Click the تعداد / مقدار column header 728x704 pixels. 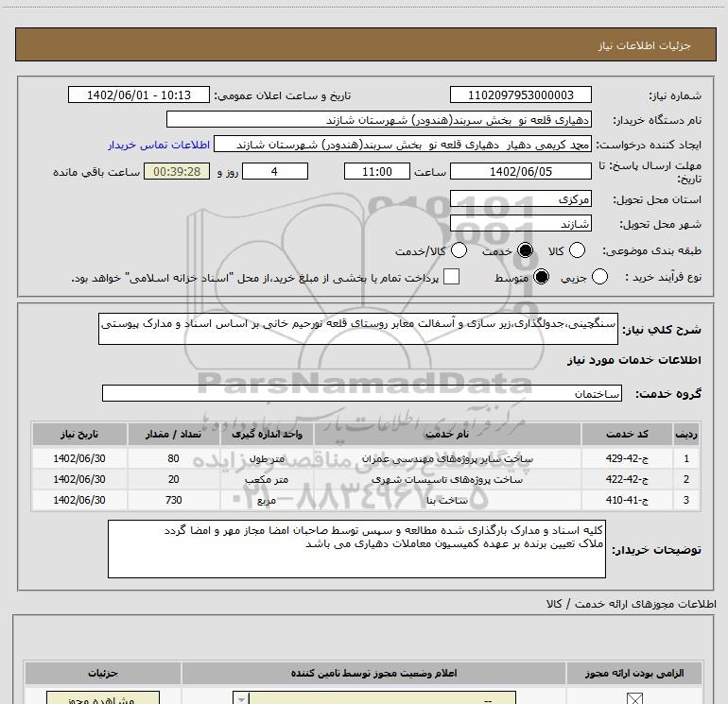point(173,435)
